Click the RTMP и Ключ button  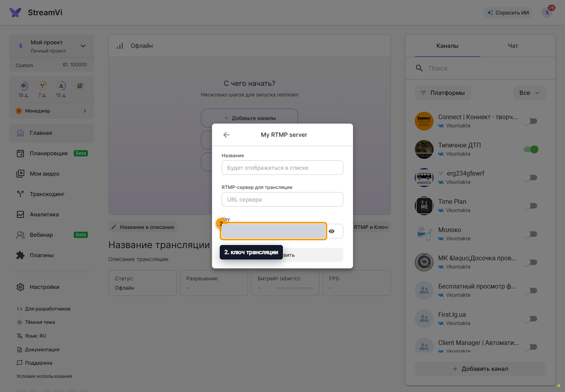[371, 227]
